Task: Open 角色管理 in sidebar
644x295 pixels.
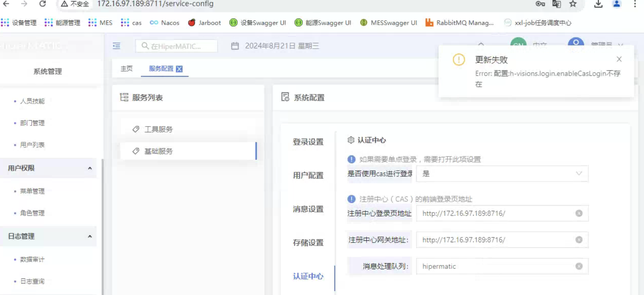Action: click(32, 213)
